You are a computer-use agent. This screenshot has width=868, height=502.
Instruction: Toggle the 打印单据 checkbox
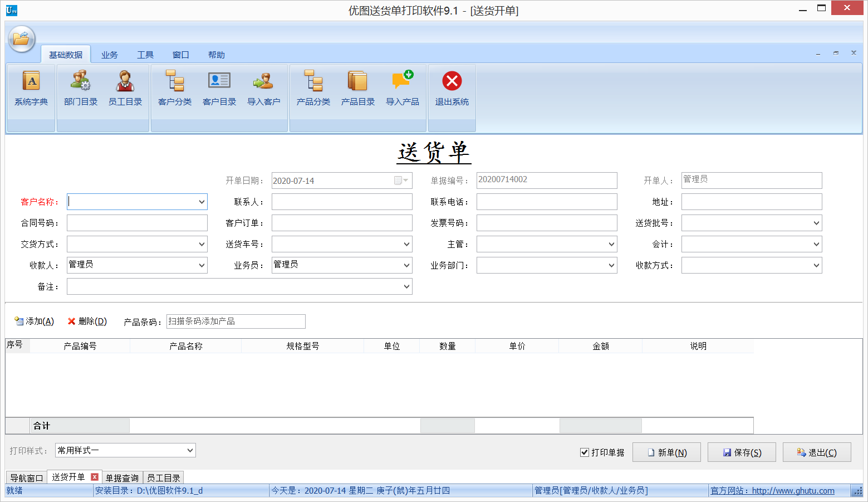[x=585, y=452]
